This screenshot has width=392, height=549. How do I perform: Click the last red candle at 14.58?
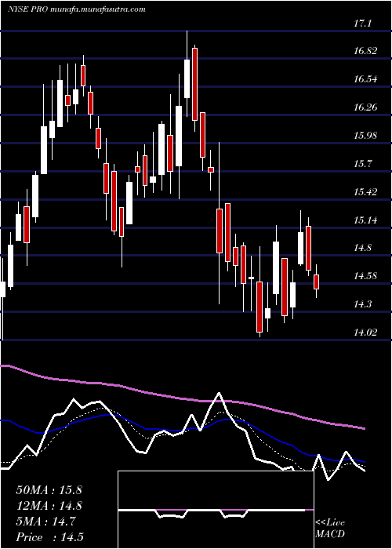[317, 282]
